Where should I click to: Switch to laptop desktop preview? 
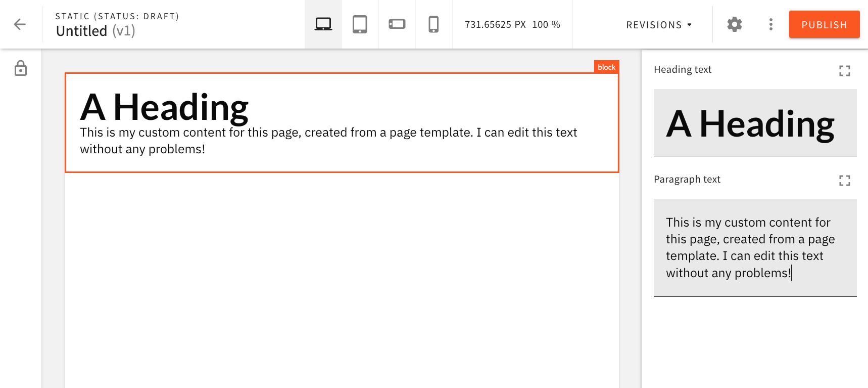tap(323, 24)
